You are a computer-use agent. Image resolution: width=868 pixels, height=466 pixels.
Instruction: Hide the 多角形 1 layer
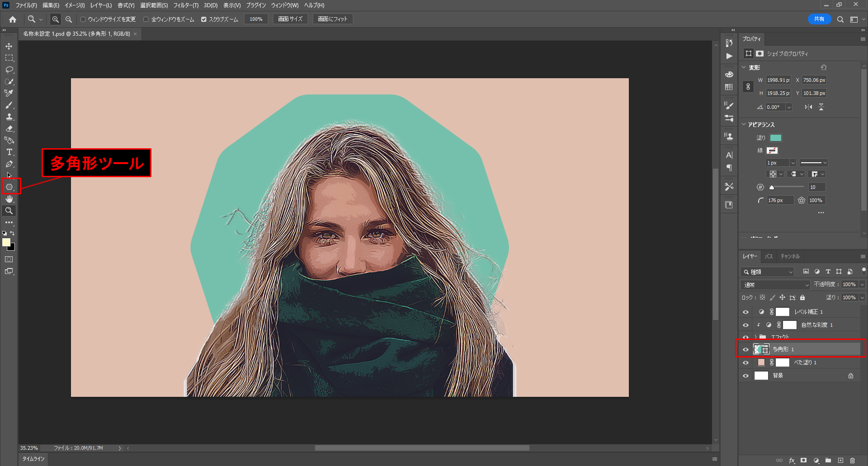pos(745,349)
